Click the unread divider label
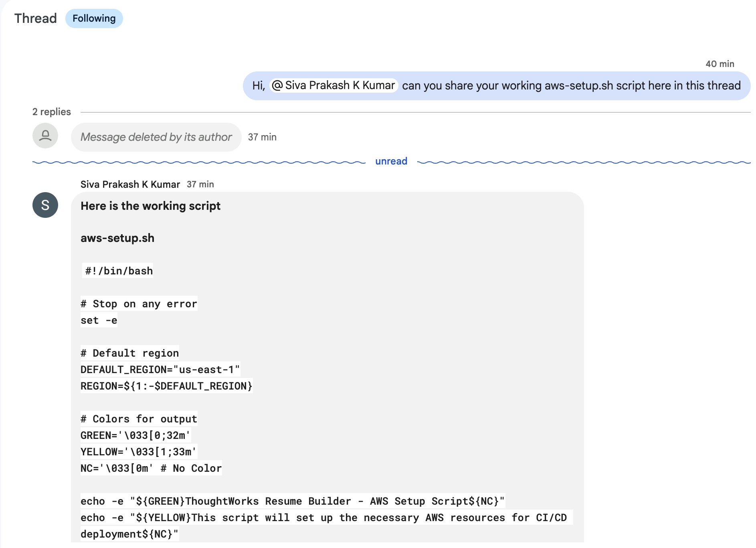This screenshot has width=756, height=548. click(x=391, y=161)
